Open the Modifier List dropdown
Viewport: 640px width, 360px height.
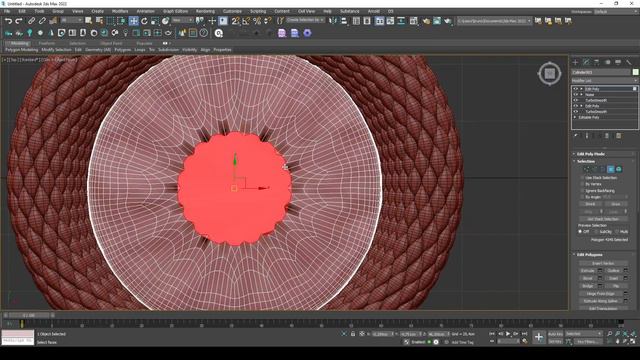click(604, 81)
